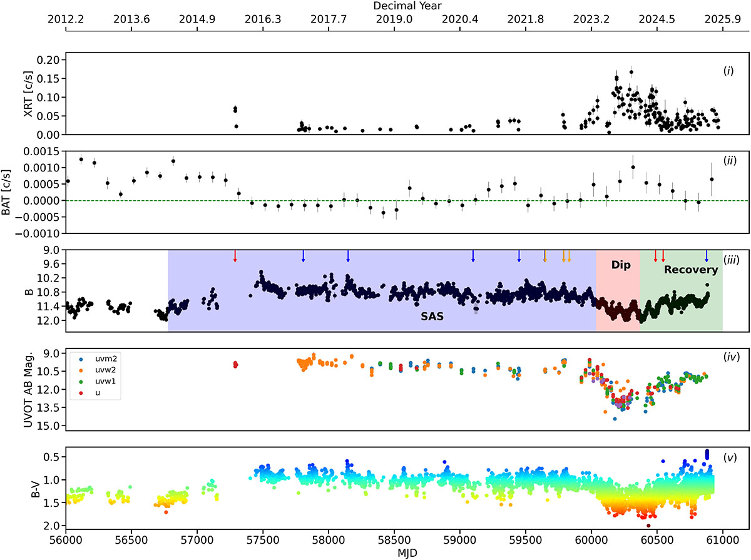Click the (iv) panel label
The height and width of the screenshot is (560, 751).
728,357
